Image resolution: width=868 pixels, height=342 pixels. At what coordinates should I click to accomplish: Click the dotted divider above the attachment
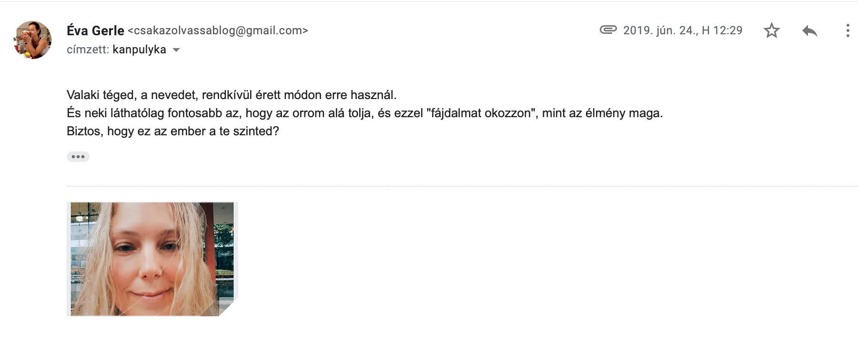pos(461,186)
